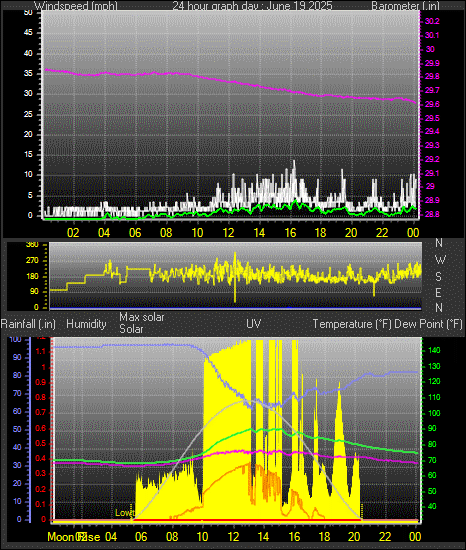
Task: Click the 100 value on humidity axis
Action: [16, 340]
